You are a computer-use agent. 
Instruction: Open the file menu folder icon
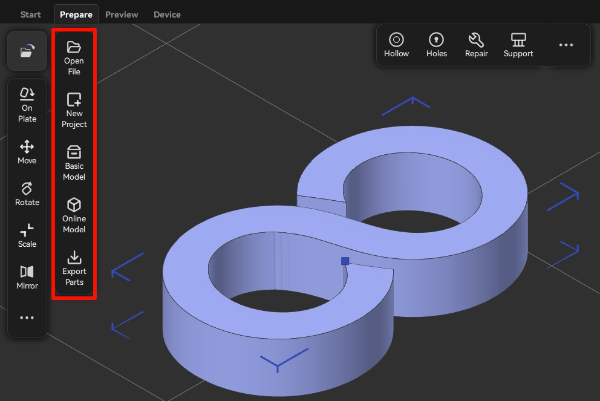click(x=27, y=52)
